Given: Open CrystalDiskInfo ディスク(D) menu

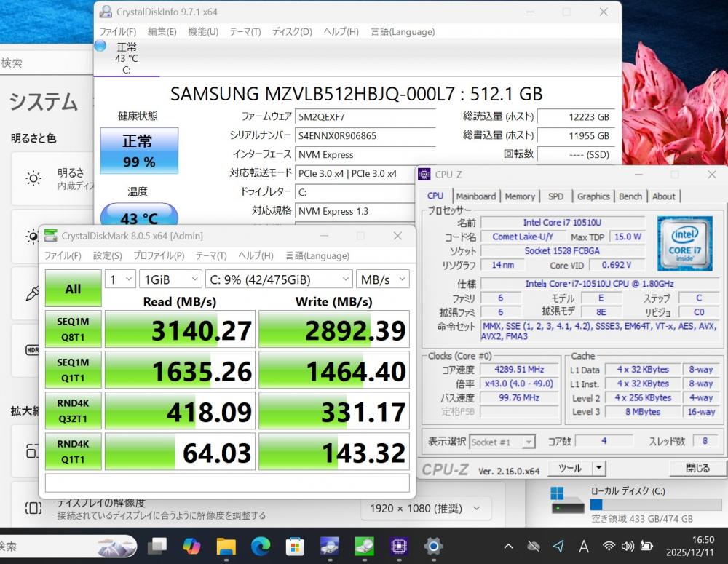Looking at the screenshot, I should (292, 31).
